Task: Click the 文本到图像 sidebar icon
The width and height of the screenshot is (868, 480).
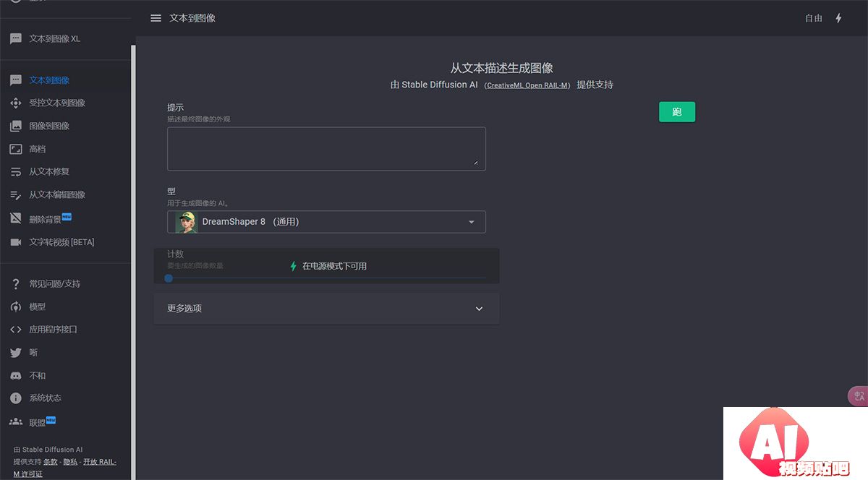Action: click(x=15, y=80)
